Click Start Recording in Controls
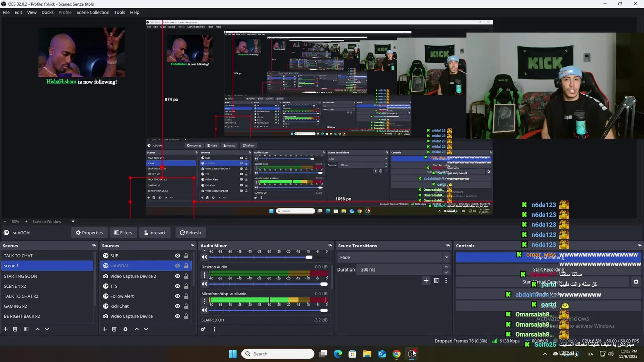The image size is (644, 362). click(x=549, y=269)
